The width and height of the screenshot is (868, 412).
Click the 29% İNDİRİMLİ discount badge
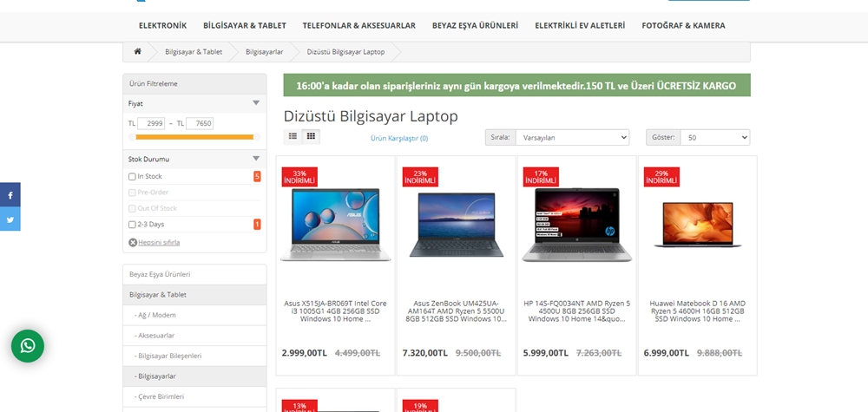[x=661, y=177]
